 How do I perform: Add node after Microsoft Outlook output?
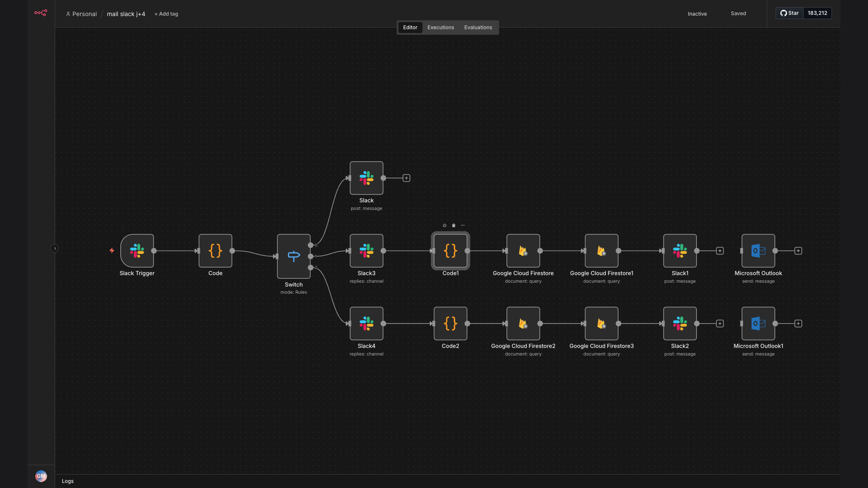pyautogui.click(x=798, y=251)
